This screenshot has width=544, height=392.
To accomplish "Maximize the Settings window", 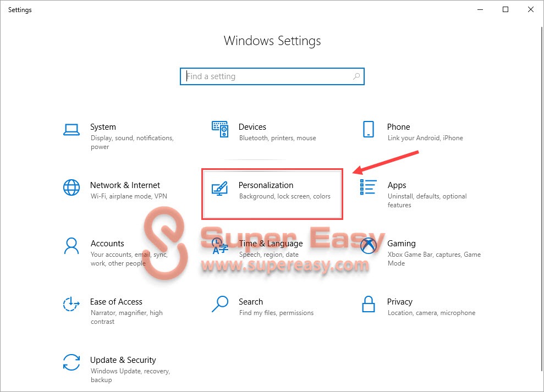I will pos(505,10).
